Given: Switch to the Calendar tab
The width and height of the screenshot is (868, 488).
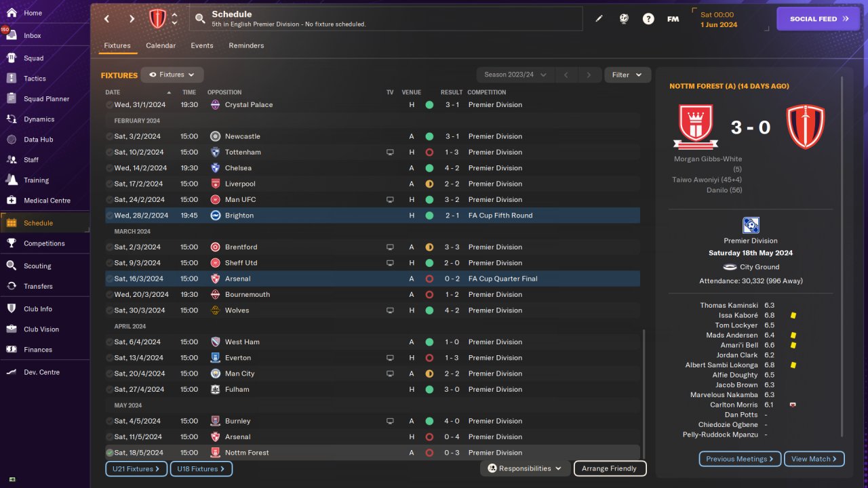Looking at the screenshot, I should tap(161, 45).
